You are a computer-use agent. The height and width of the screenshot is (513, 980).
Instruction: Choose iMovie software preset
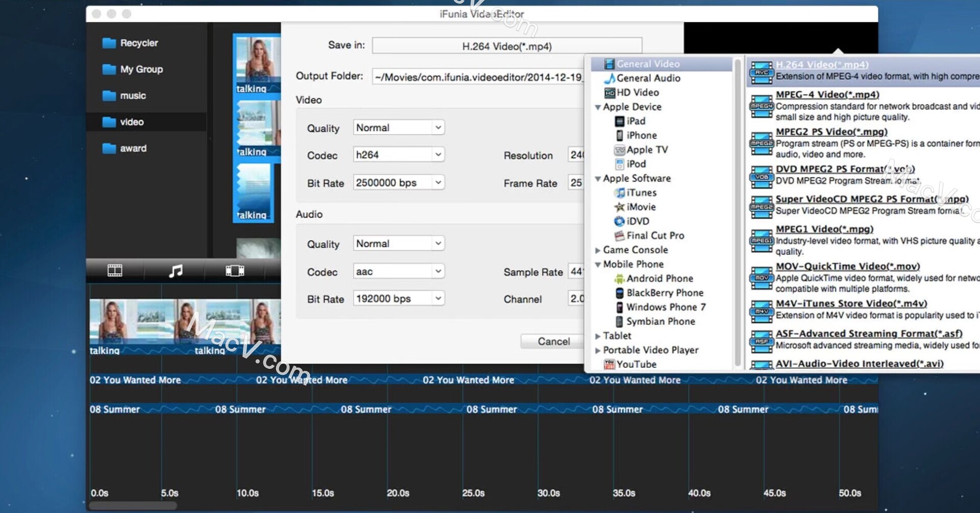click(635, 207)
